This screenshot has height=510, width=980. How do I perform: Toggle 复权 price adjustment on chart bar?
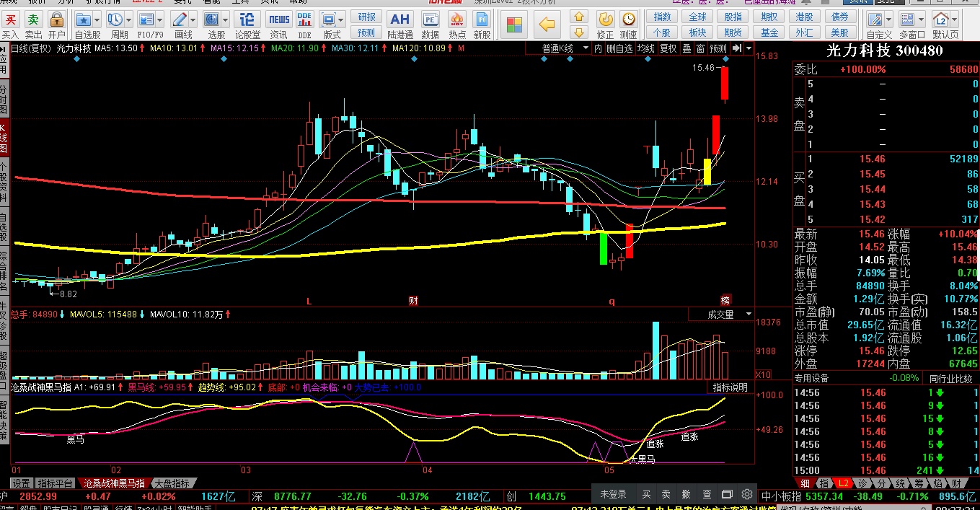tap(668, 48)
